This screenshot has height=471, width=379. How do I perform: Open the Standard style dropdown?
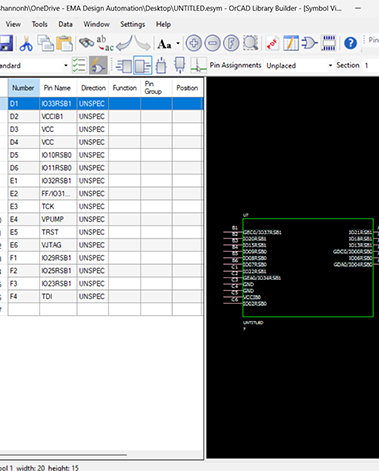34,66
